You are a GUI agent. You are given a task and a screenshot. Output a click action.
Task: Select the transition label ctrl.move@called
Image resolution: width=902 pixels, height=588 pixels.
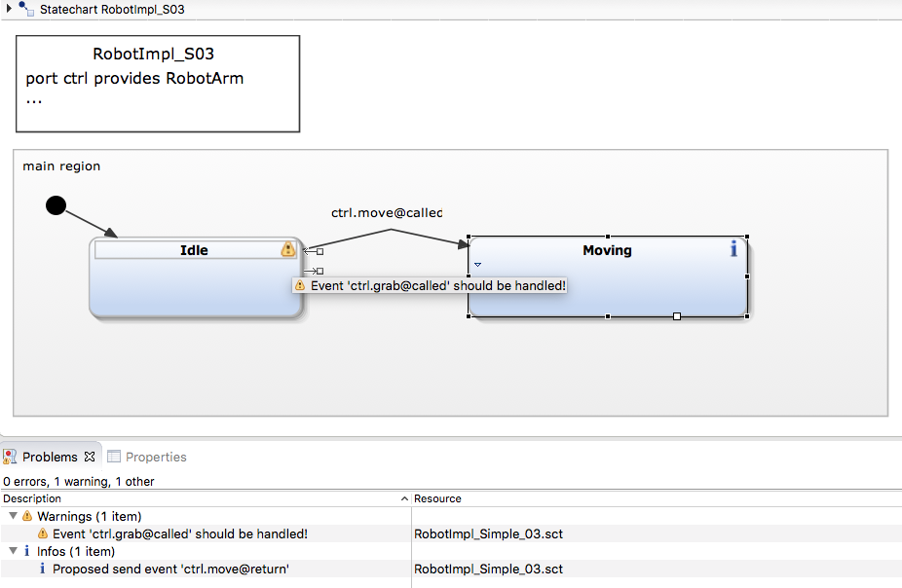[x=386, y=212]
